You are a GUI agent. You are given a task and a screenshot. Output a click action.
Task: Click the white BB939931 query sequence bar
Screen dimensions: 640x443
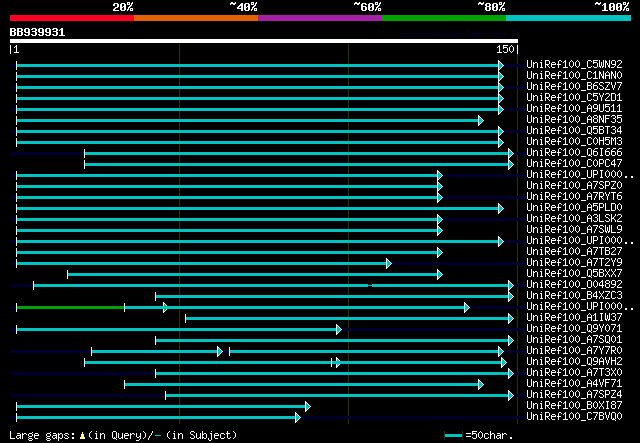(264, 41)
